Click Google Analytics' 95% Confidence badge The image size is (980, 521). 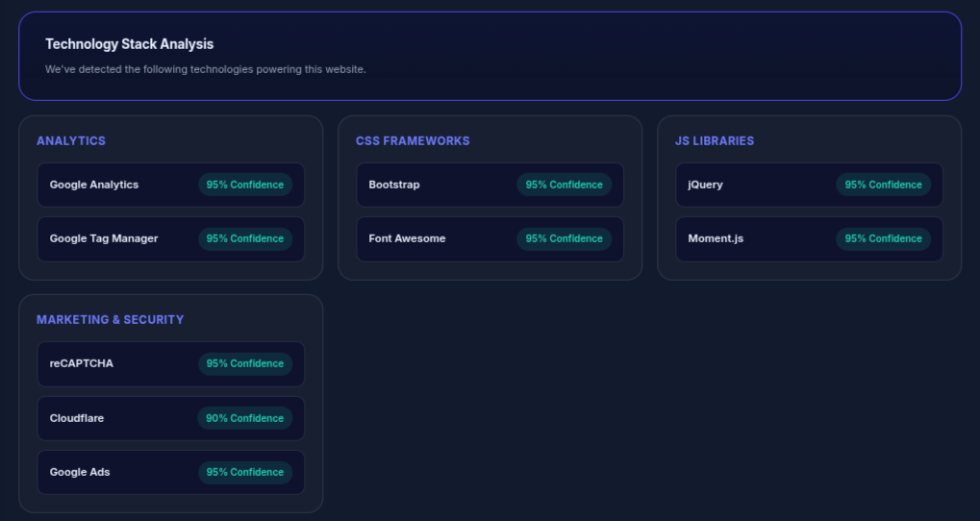click(245, 185)
